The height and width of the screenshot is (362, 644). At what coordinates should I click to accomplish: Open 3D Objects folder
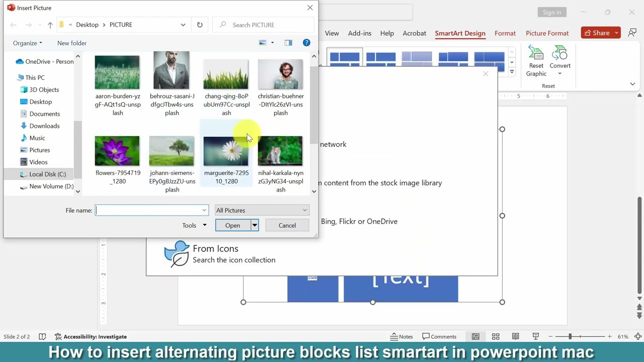tap(40, 89)
